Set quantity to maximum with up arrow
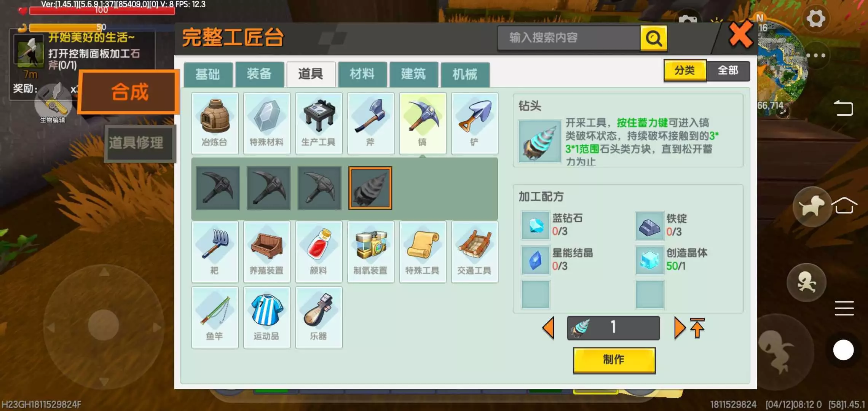The width and height of the screenshot is (868, 411). [697, 328]
